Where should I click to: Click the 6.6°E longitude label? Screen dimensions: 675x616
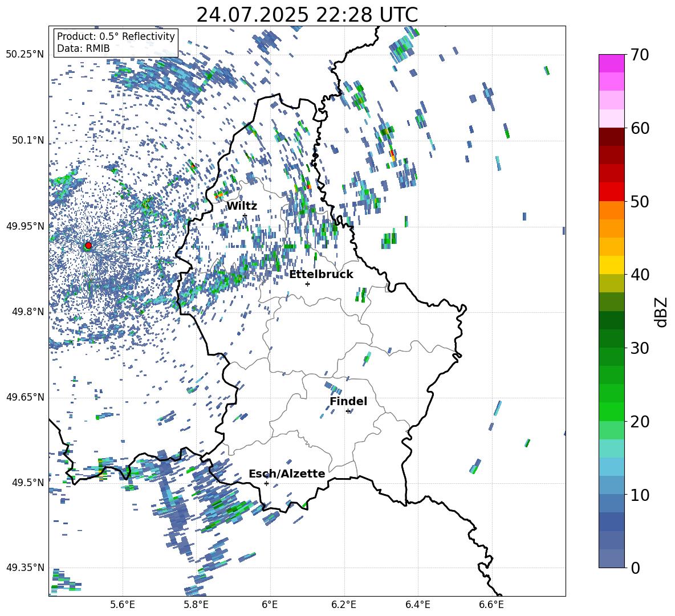click(491, 605)
